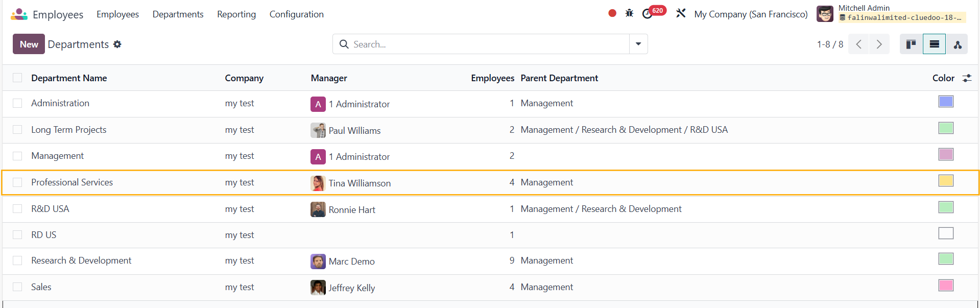Open the My Company (San Francisco) switcher
Viewport: 980px width, 308px height.
[x=751, y=14]
